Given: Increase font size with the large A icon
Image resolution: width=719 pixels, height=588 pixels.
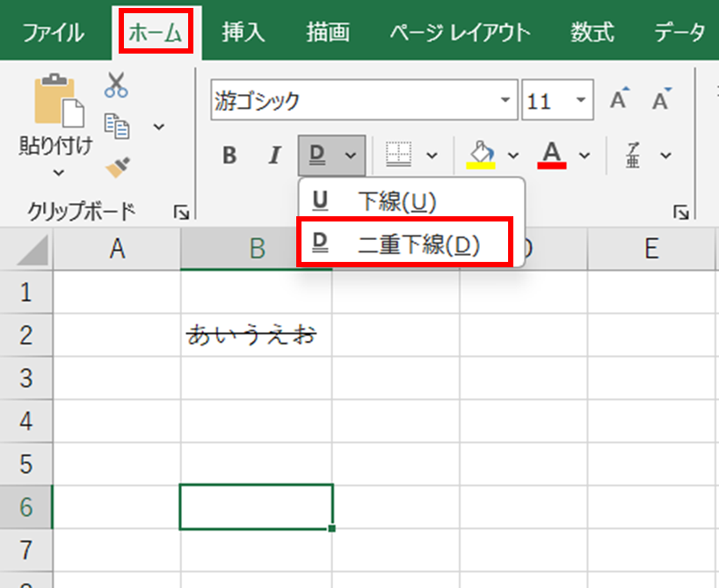Looking at the screenshot, I should pos(621,101).
